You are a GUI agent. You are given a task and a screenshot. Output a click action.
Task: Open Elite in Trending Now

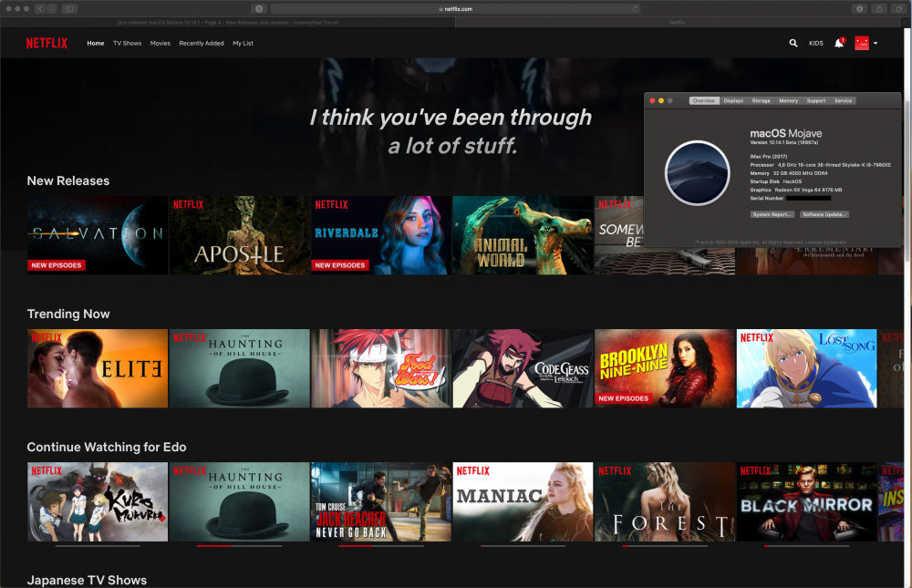tap(98, 368)
